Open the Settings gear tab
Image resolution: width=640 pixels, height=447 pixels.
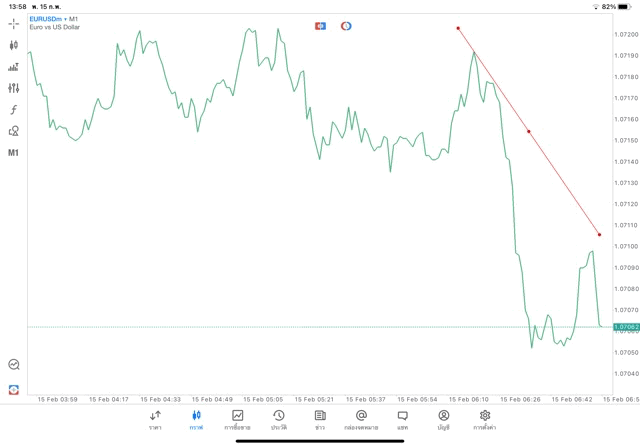[485, 419]
